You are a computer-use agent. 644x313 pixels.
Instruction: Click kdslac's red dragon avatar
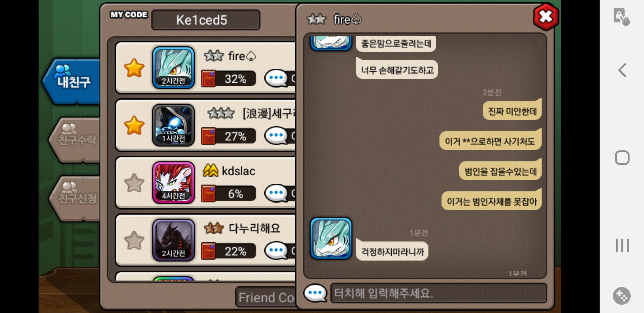click(x=173, y=183)
